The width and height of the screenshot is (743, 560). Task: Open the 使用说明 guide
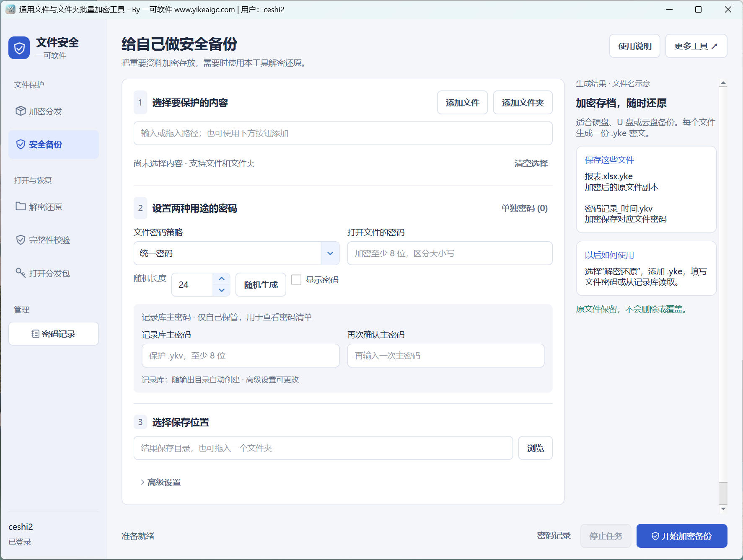pyautogui.click(x=635, y=46)
